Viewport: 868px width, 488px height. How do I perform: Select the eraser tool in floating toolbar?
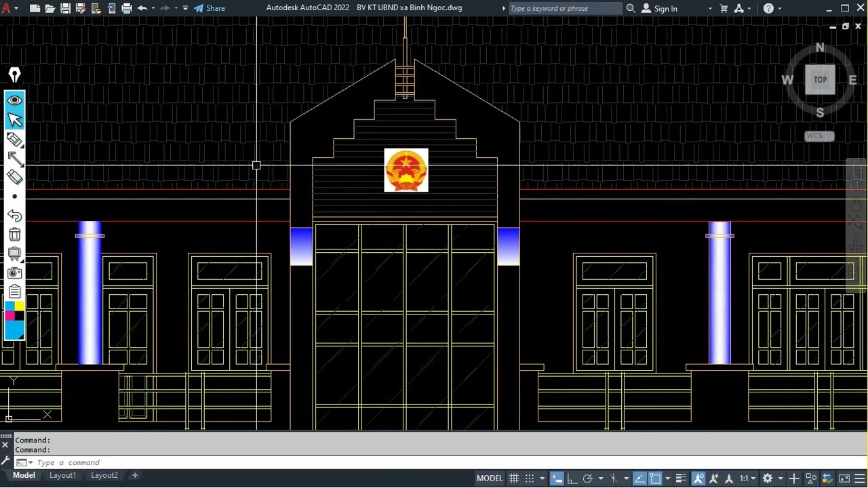coord(14,177)
